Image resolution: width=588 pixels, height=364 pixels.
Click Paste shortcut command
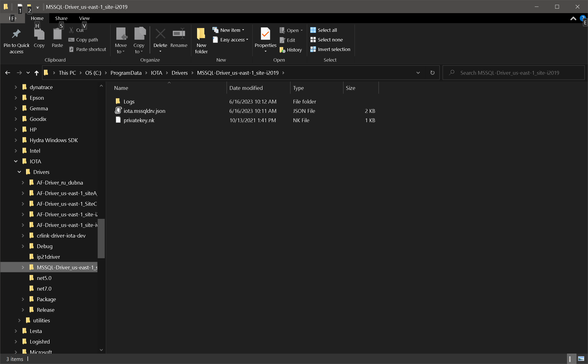[x=88, y=49]
